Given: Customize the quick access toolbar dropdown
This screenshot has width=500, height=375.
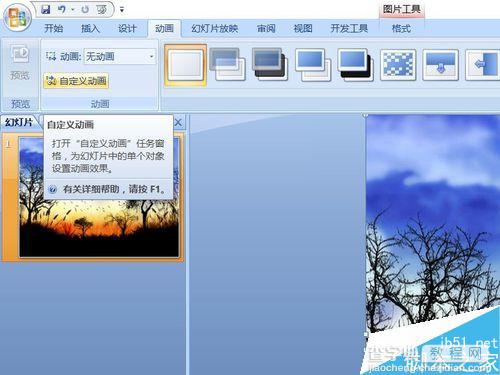Looking at the screenshot, I should coord(122,10).
